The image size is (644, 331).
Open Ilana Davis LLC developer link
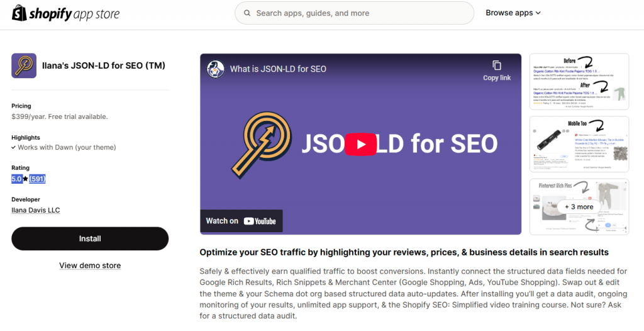coord(36,210)
